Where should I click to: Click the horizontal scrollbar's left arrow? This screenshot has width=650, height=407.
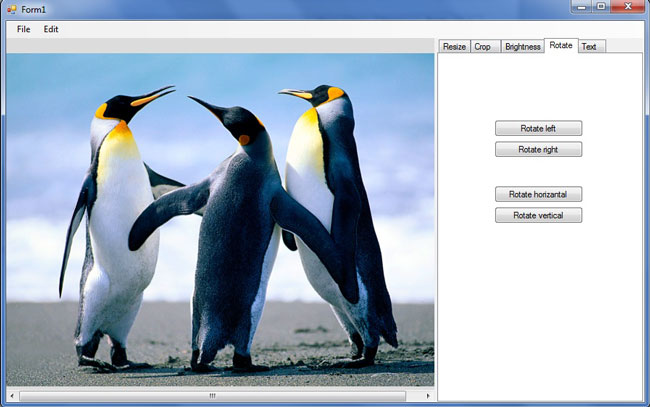point(12,396)
